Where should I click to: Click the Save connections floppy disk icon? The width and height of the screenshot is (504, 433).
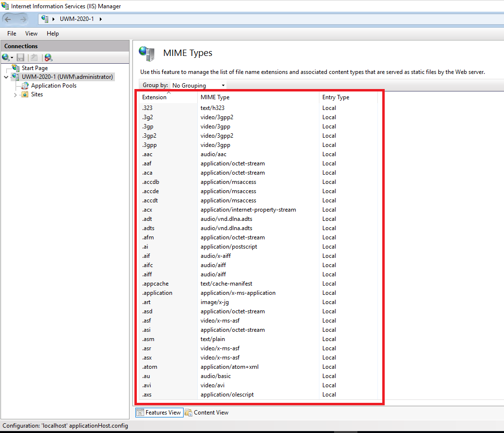[x=20, y=57]
